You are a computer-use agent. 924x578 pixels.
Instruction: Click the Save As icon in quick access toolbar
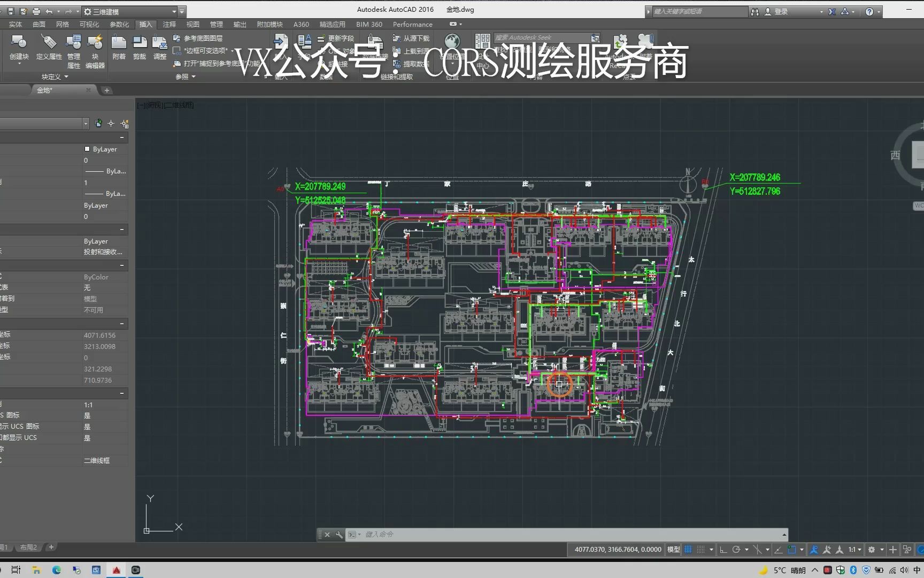(x=24, y=11)
